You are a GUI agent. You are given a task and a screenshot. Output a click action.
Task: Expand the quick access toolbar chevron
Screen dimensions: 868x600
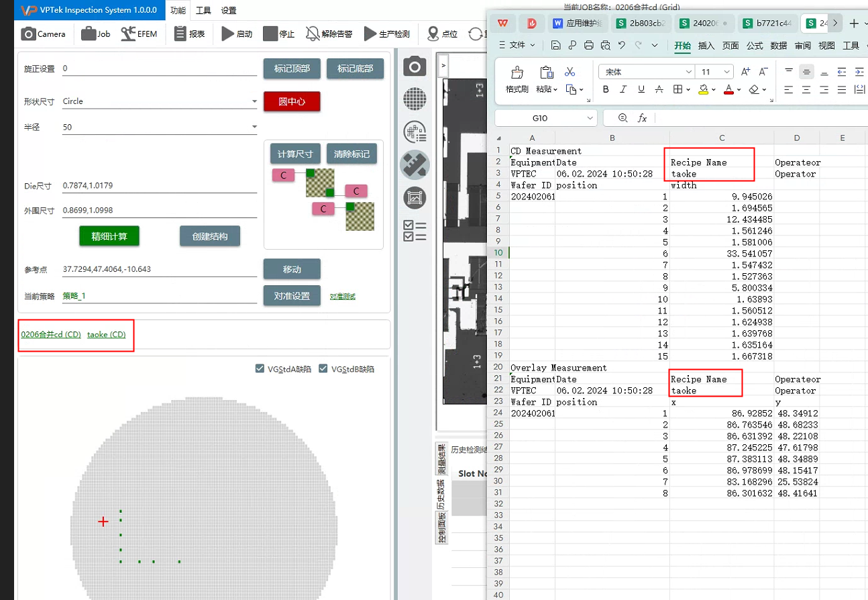click(x=655, y=45)
